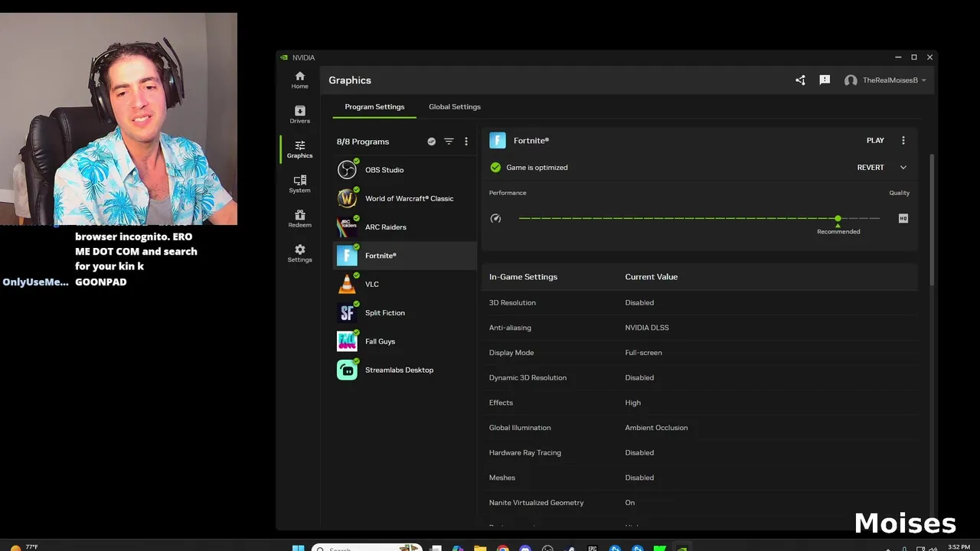
Task: Click the user avatar icon
Action: pos(851,80)
